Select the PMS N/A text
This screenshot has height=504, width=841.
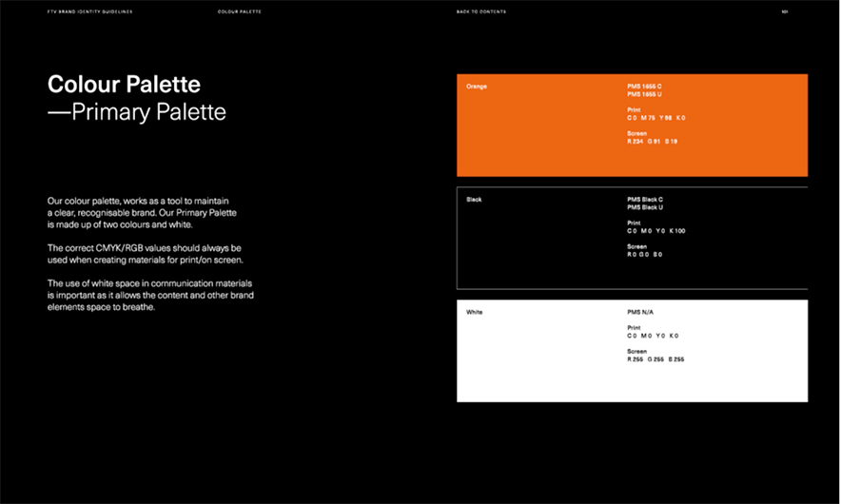point(640,312)
